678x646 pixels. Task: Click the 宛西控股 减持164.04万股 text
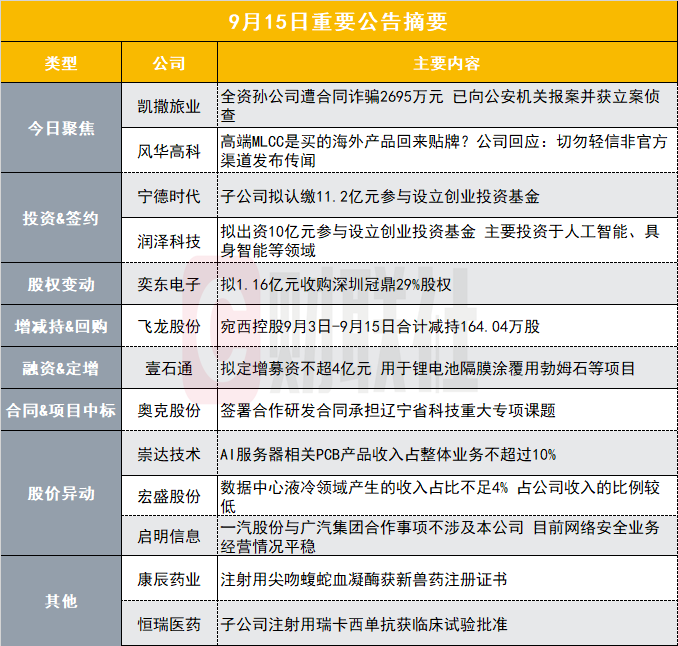click(x=380, y=326)
